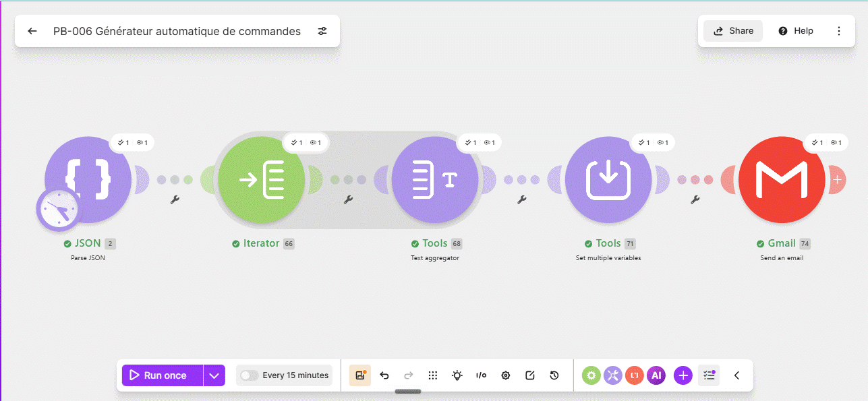868x401 pixels.
Task: Click the Share button
Action: (733, 31)
